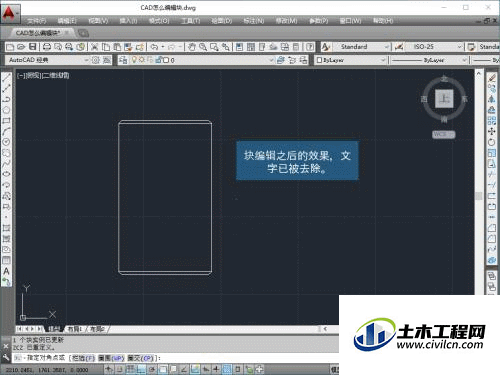Open the ByLayer color control dropdown
Image resolution: width=500 pixels, height=375 pixels.
tap(383, 60)
